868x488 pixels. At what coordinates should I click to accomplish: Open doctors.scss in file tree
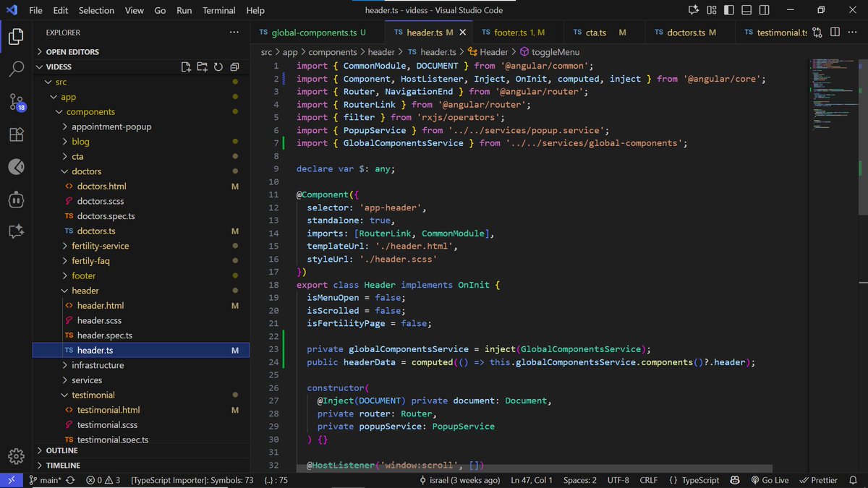(101, 201)
